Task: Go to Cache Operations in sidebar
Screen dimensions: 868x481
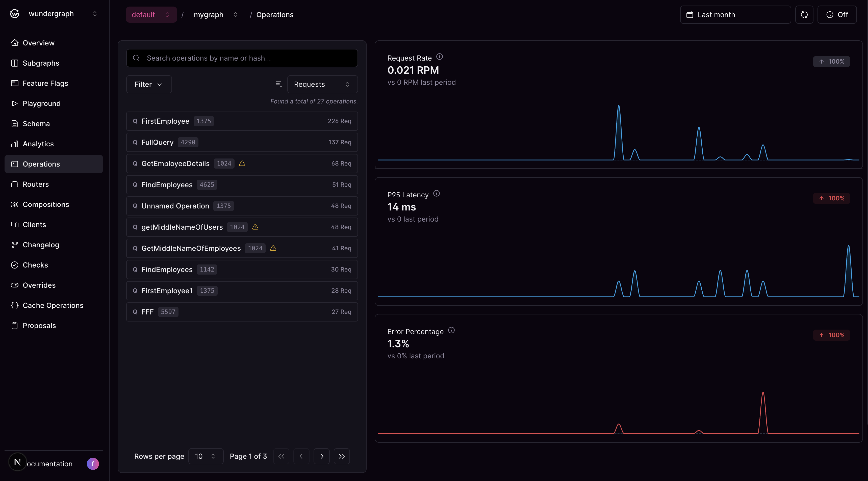Action: [53, 305]
